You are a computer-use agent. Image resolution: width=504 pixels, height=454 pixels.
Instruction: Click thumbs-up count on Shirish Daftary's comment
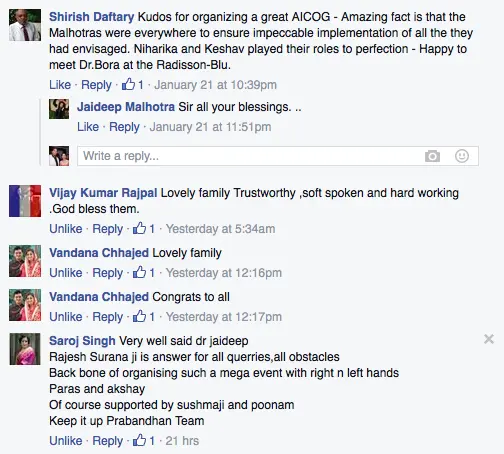pyautogui.click(x=133, y=85)
